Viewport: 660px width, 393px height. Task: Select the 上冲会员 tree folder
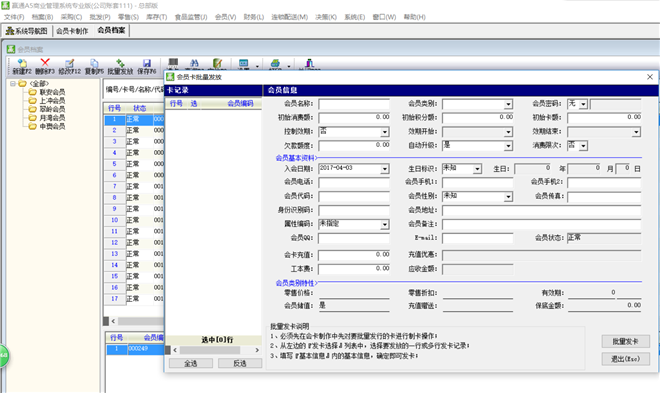52,101
